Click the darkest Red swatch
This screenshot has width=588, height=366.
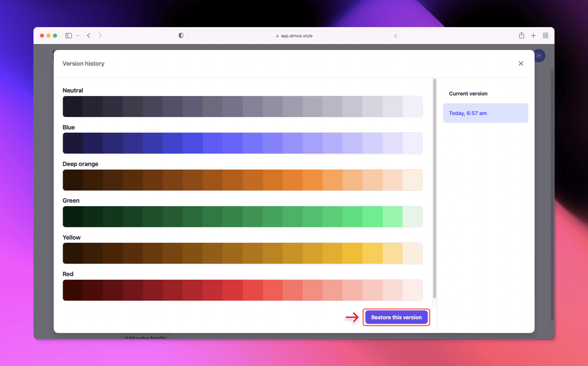pyautogui.click(x=73, y=290)
